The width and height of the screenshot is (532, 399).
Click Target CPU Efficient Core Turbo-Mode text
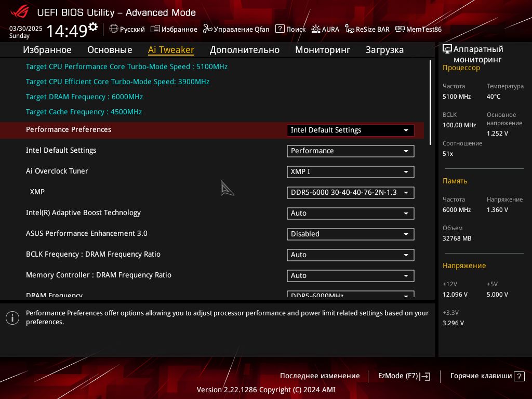117,82
